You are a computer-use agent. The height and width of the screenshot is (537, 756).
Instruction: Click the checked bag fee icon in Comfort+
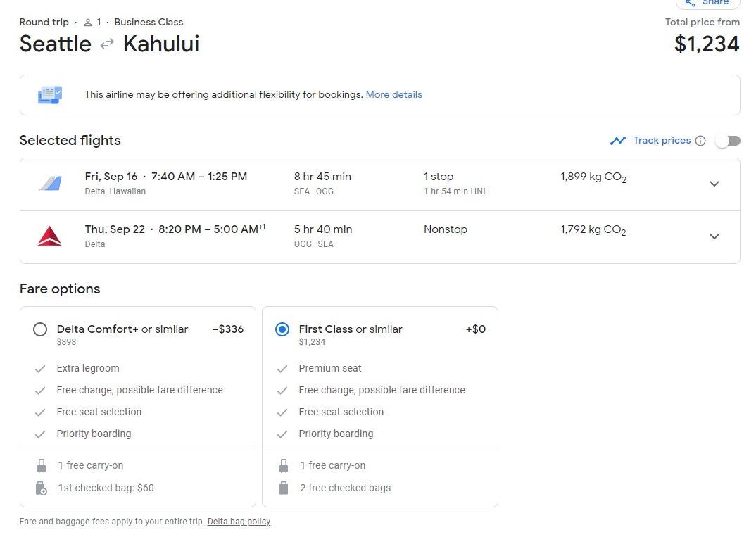(x=42, y=488)
